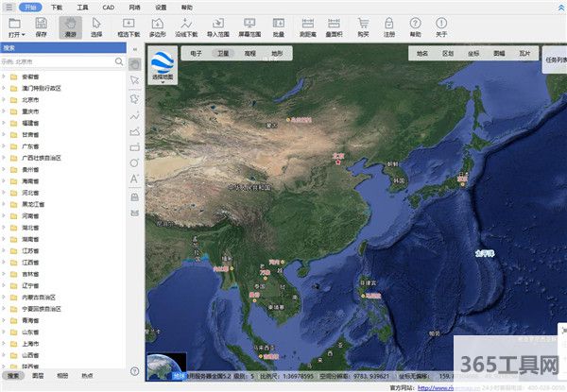The image size is (567, 392).
Task: Click the 购买 purchase button
Action: click(x=363, y=26)
